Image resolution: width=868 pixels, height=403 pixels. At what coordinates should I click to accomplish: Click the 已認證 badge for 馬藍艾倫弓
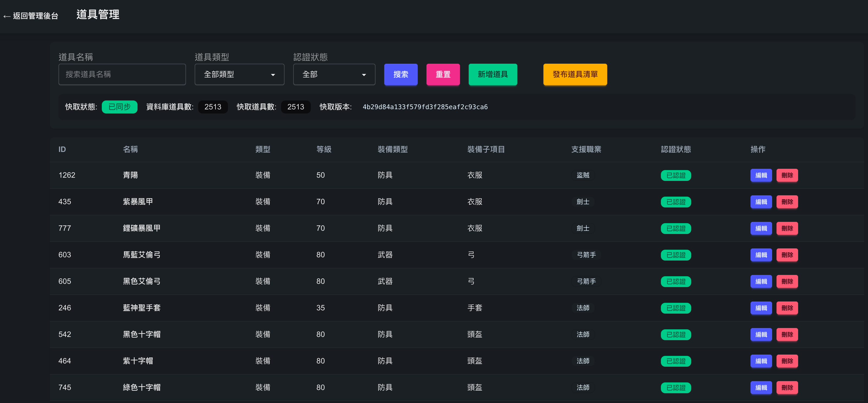[x=676, y=255]
